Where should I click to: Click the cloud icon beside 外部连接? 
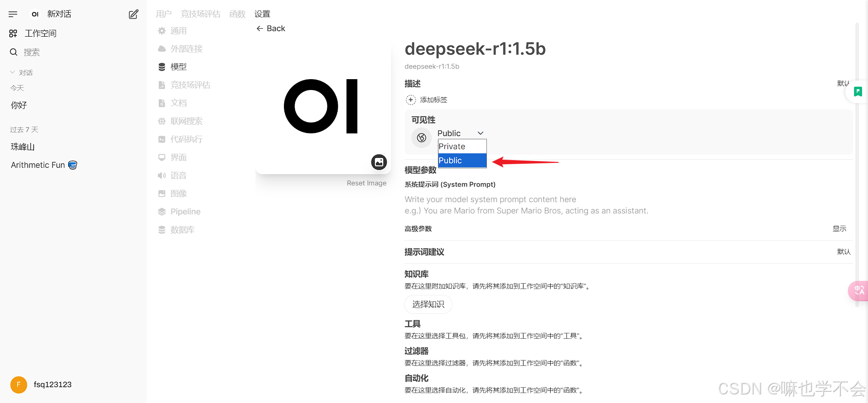click(162, 49)
